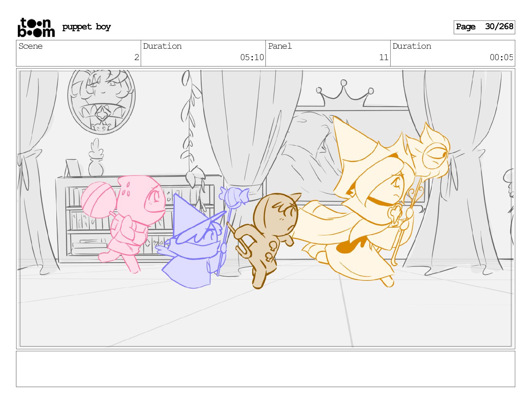The height and width of the screenshot is (411, 532).
Task: Click the 'Duration' label beside Panel
Action: (x=412, y=46)
